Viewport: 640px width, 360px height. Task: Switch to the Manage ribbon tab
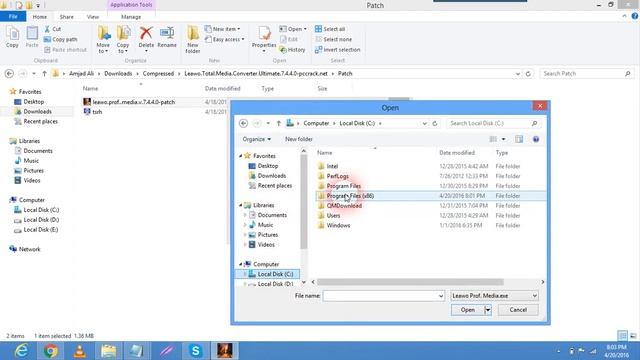[131, 17]
